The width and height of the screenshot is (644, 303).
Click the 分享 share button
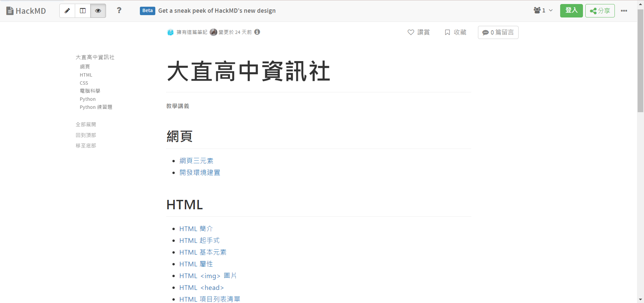600,11
